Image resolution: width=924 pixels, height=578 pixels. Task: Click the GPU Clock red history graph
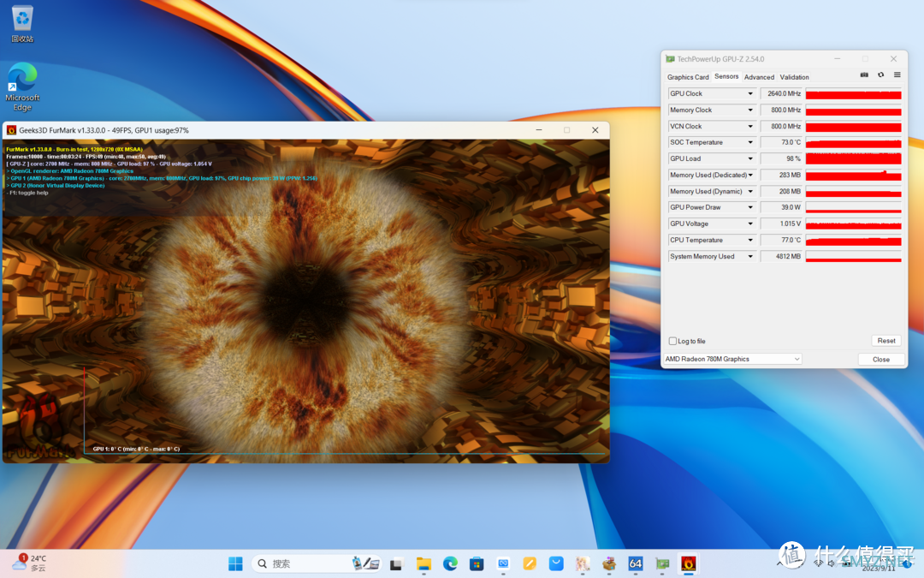(853, 94)
